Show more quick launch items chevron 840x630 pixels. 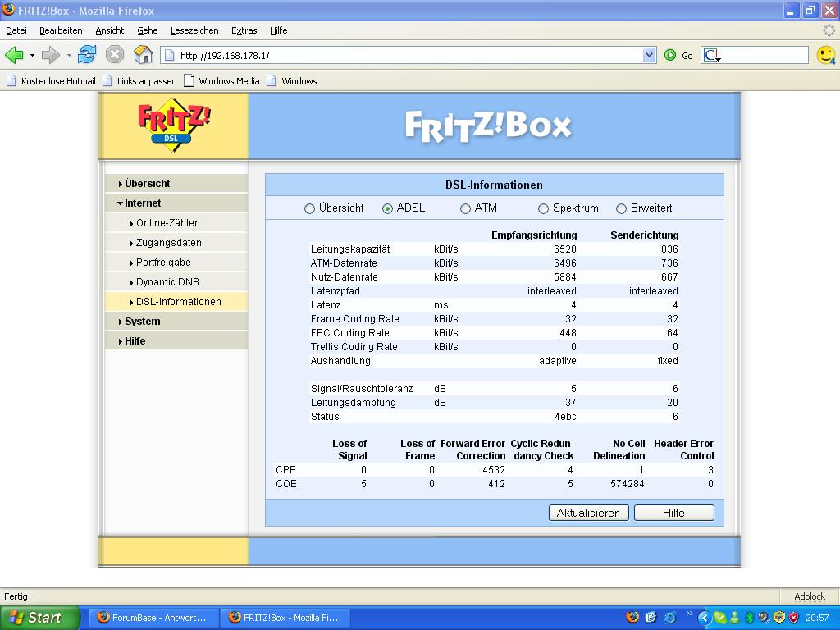point(689,614)
